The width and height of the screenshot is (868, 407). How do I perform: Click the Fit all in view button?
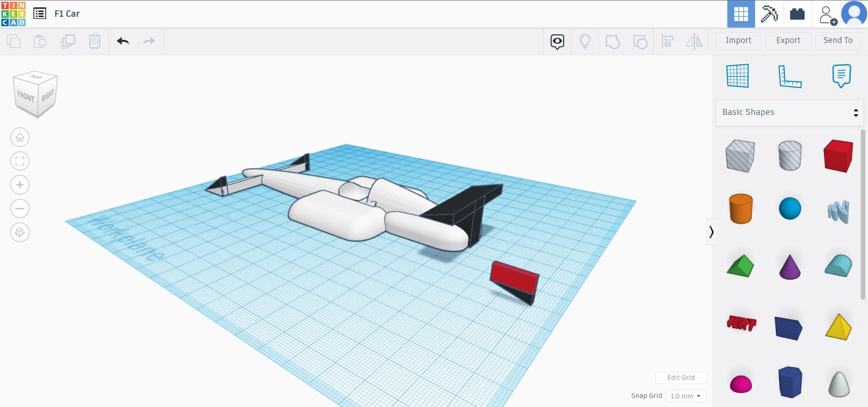(20, 161)
